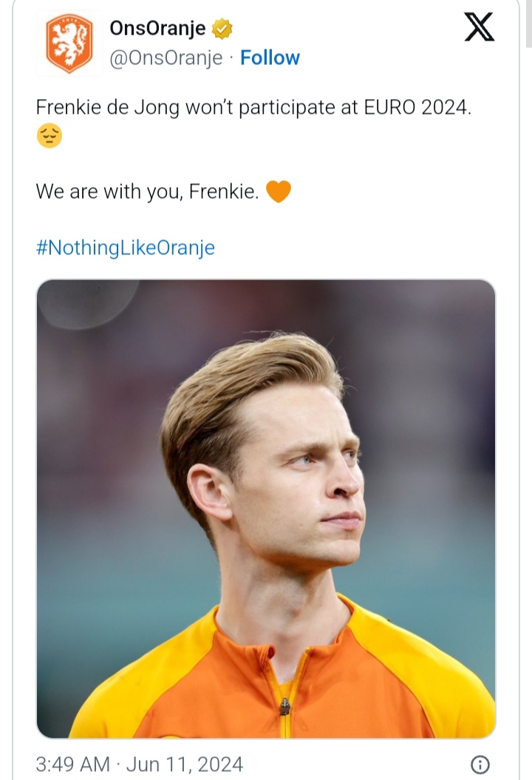Click the dot separator after @OnsOranje
The width and height of the screenshot is (532, 780).
(230, 58)
